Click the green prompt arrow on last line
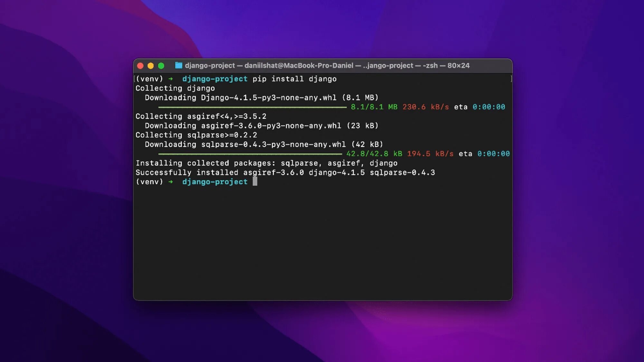This screenshot has height=362, width=644. click(x=171, y=182)
